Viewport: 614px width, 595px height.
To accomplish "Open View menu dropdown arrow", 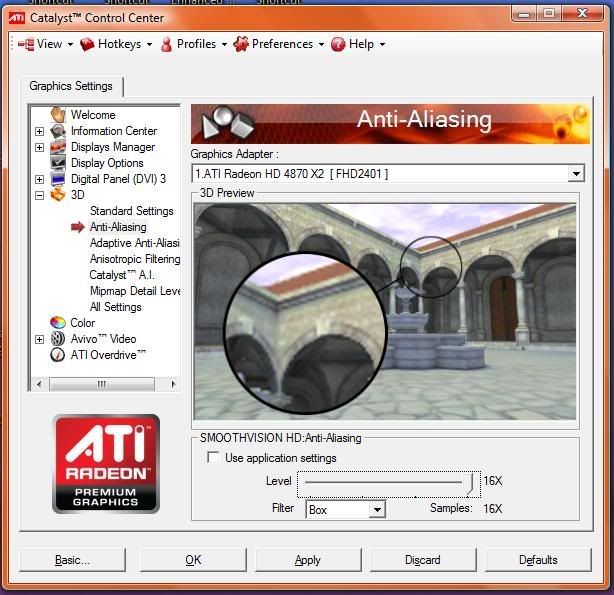I will point(70,45).
